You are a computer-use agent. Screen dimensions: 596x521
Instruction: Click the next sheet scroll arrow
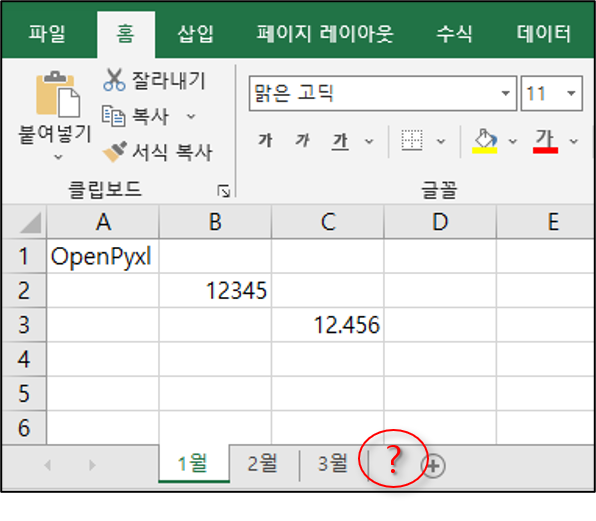tap(92, 465)
